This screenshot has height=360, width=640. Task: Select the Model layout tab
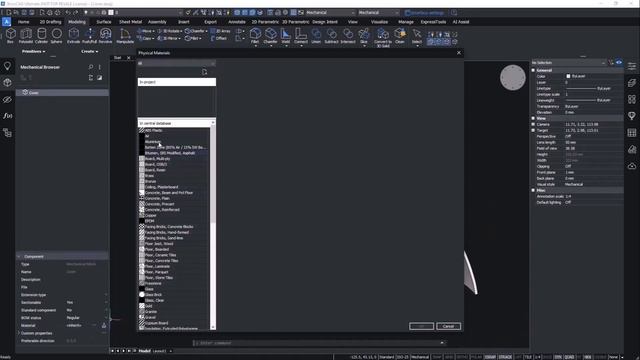pos(144,351)
